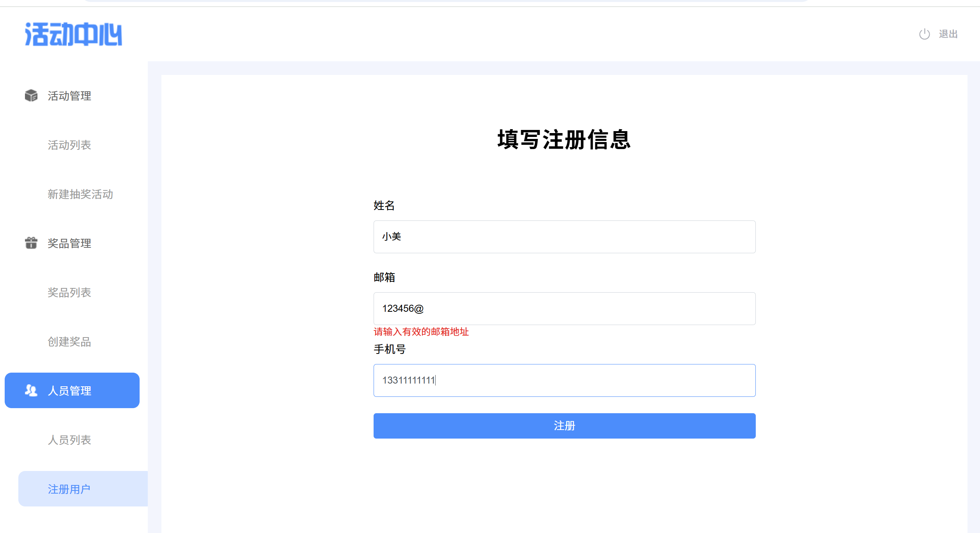Click the red email validation message
The image size is (980, 533).
tap(421, 332)
